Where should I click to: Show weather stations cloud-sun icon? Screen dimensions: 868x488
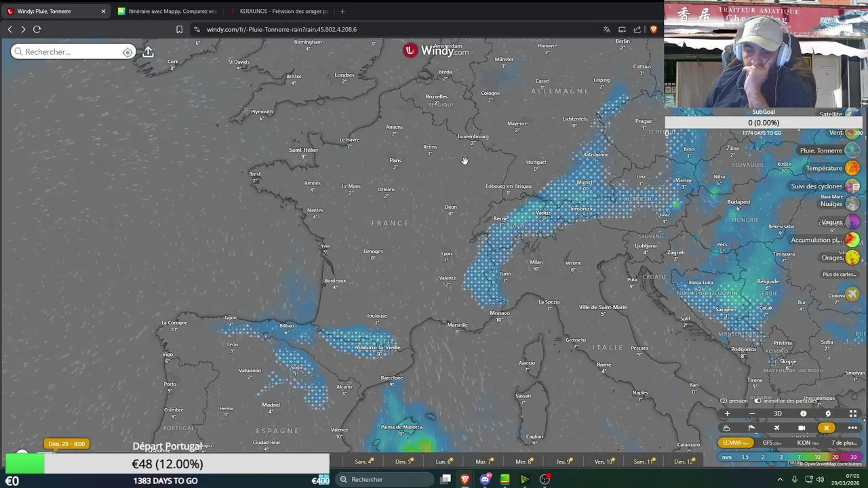(727, 428)
